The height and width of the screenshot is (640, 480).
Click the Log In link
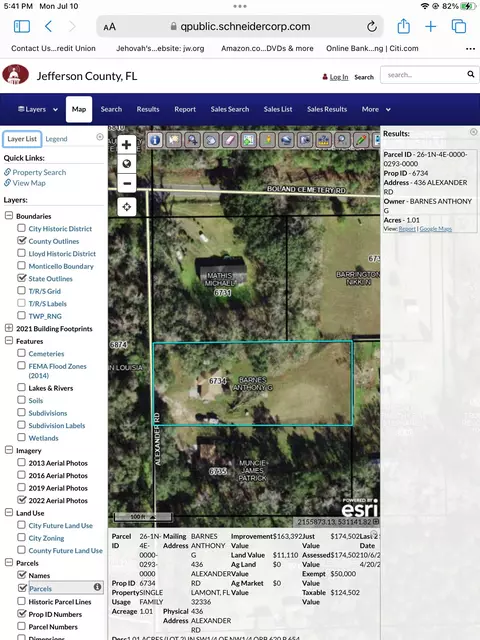tap(339, 77)
